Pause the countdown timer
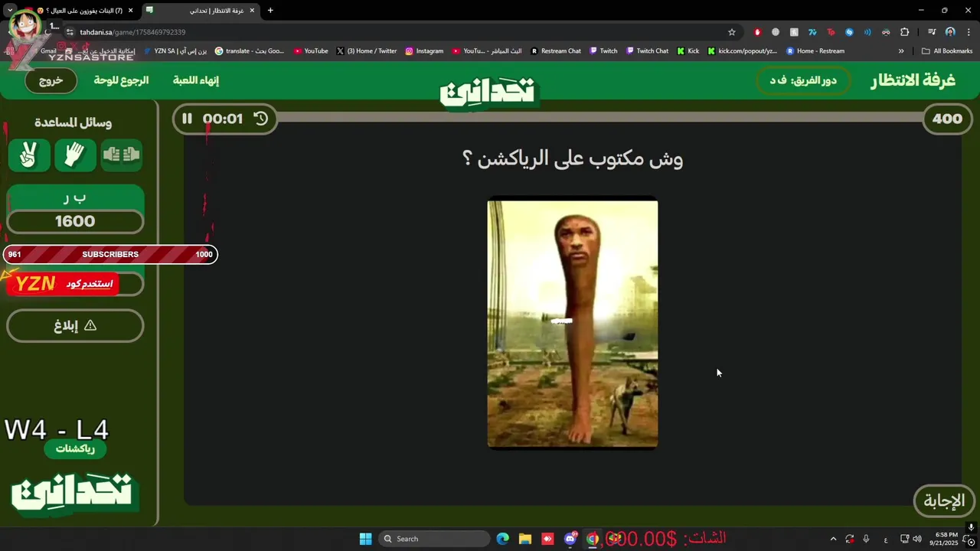 pos(187,119)
